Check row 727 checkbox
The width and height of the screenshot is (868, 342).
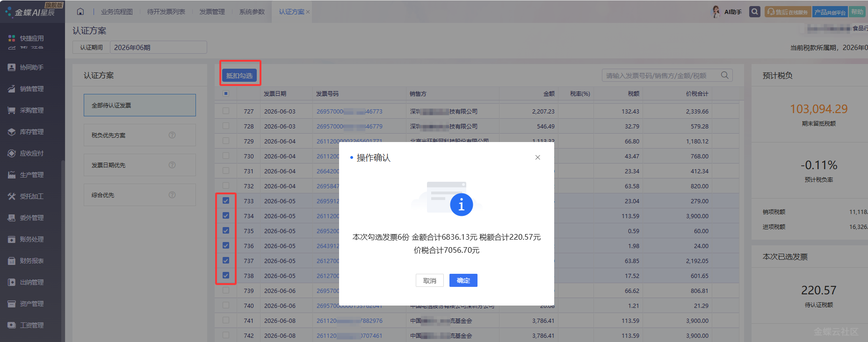point(226,111)
